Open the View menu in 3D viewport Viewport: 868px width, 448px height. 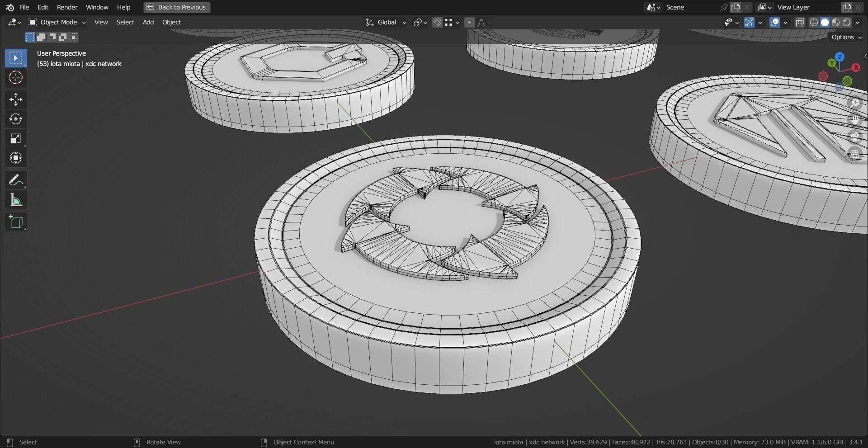point(101,22)
